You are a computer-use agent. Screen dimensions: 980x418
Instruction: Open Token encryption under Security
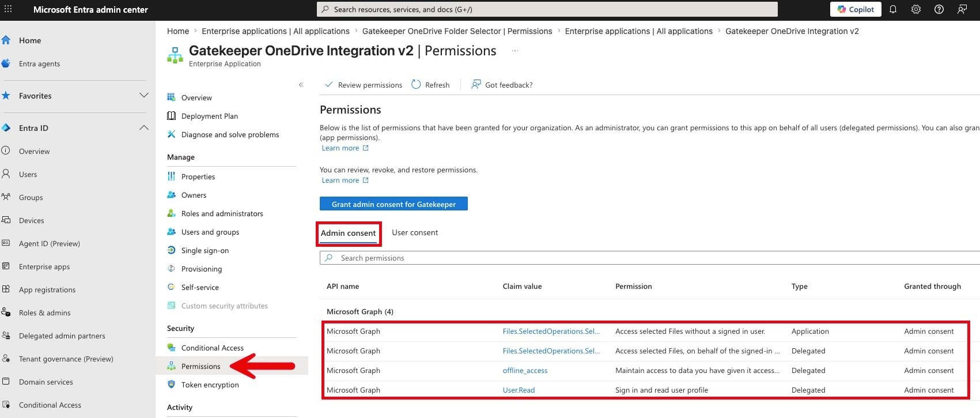[x=210, y=385]
